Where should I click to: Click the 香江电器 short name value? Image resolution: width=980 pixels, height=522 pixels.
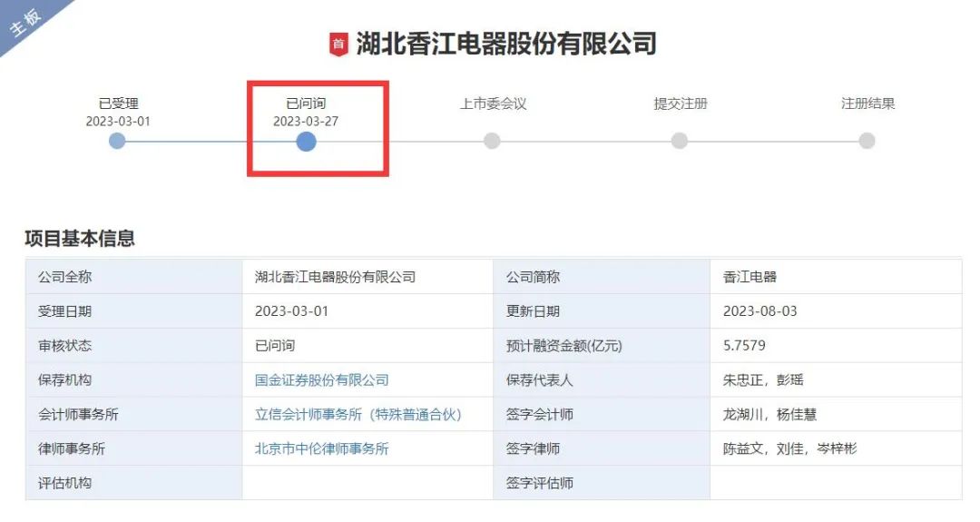coord(750,276)
